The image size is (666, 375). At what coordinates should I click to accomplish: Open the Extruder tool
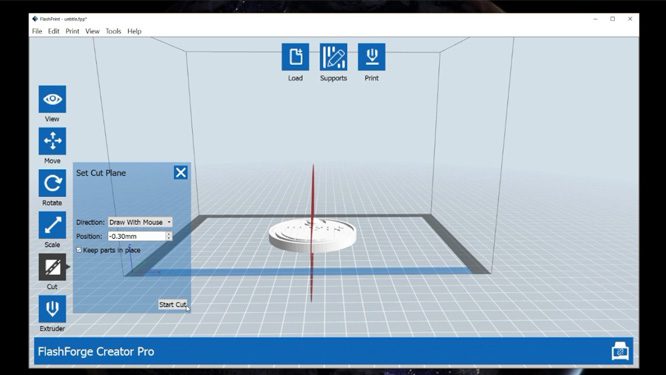coord(52,309)
